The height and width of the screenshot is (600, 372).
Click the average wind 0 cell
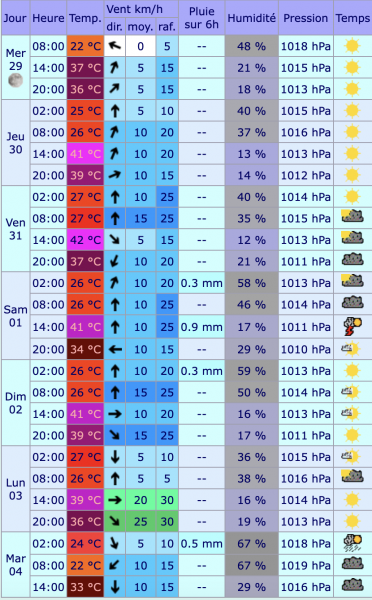[140, 46]
